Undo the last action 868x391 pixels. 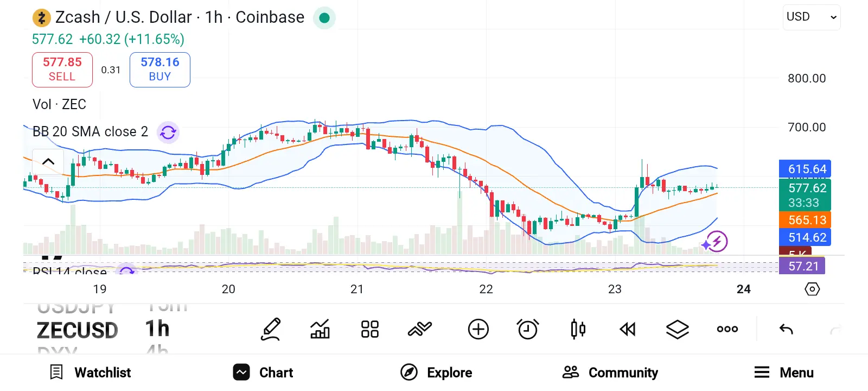pyautogui.click(x=786, y=329)
